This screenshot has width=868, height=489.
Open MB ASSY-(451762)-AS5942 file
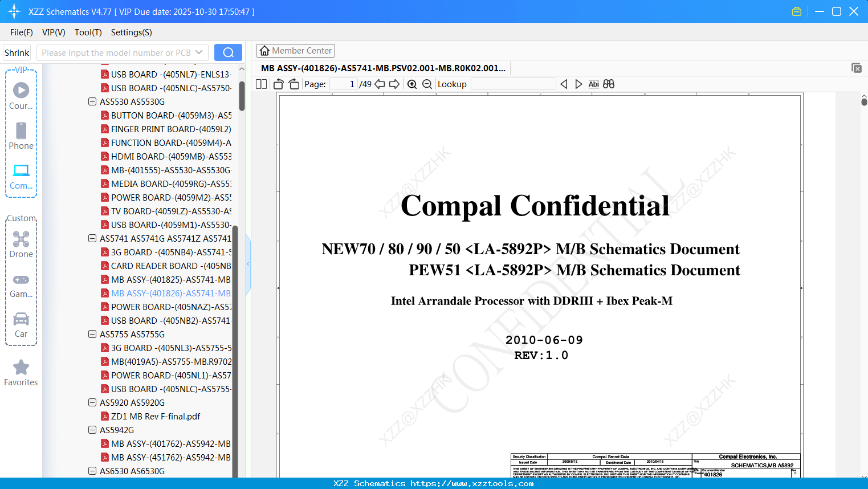166,458
